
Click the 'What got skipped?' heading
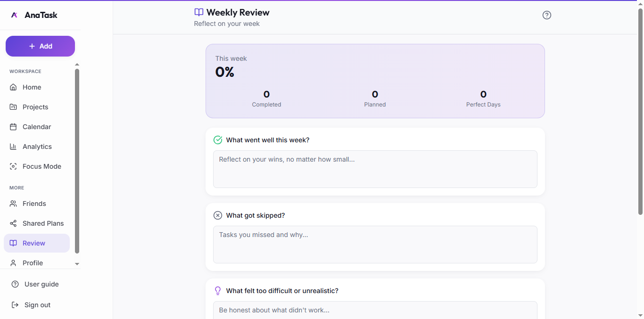coord(256,215)
